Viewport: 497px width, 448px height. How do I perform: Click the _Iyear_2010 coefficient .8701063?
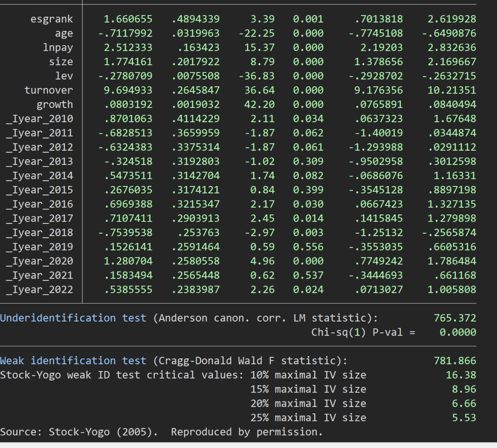click(x=128, y=119)
